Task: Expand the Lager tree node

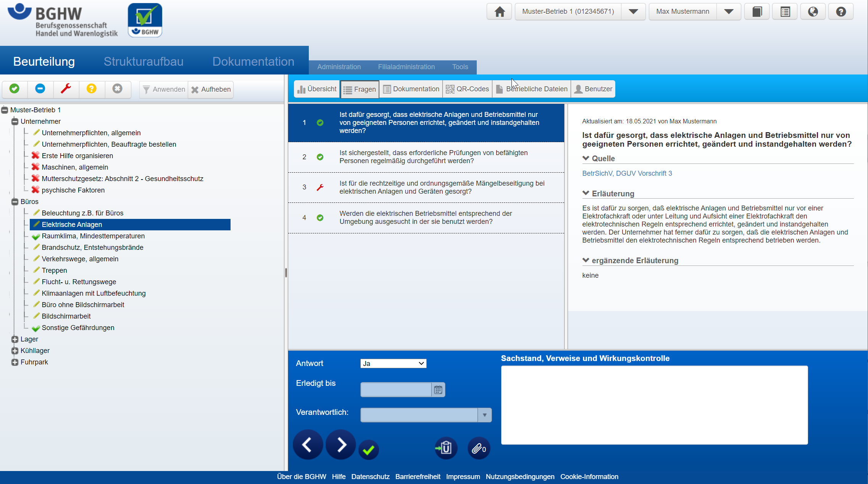Action: pyautogui.click(x=15, y=339)
